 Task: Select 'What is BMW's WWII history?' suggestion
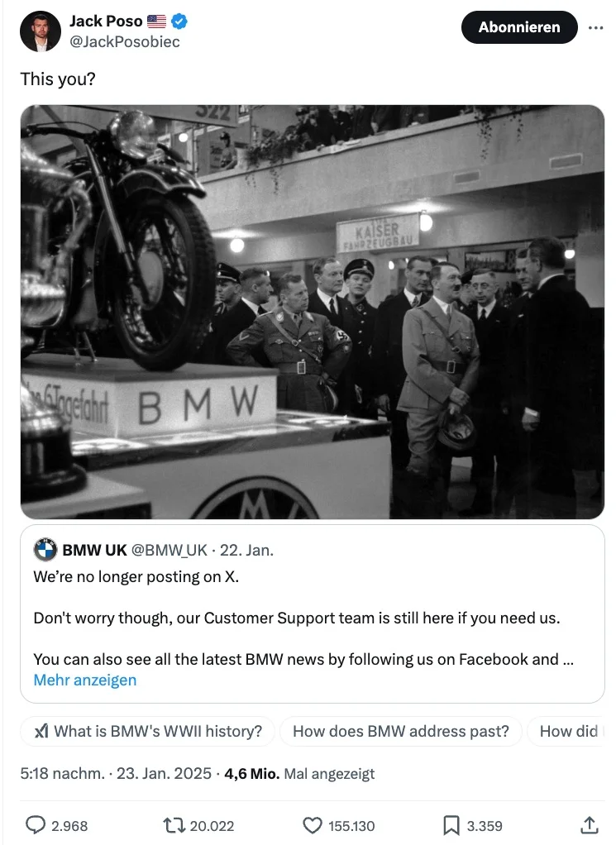tap(148, 731)
